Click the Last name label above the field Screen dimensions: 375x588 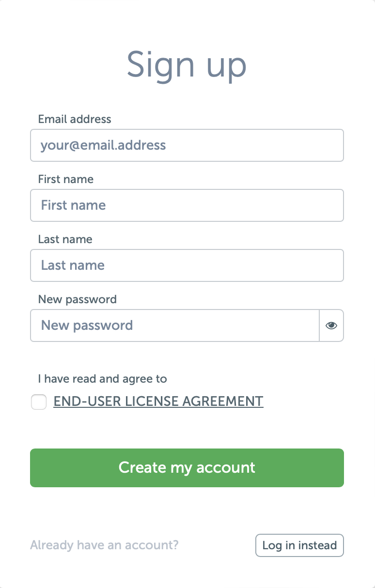click(x=65, y=239)
